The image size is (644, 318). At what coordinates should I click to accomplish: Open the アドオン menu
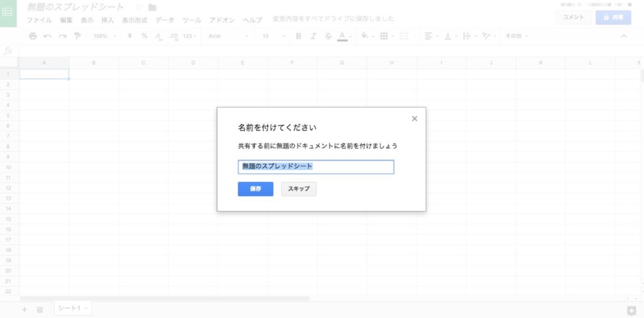pos(222,20)
